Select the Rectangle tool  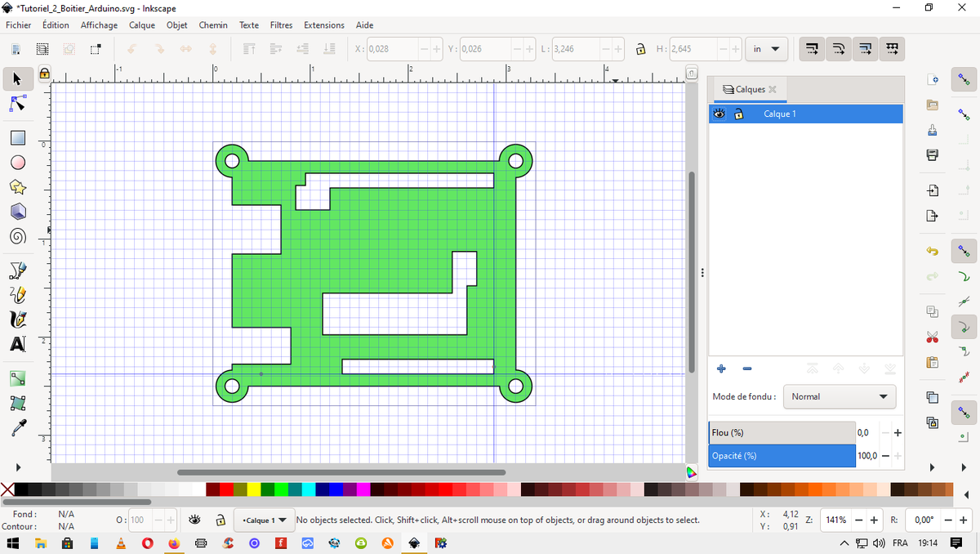click(x=17, y=138)
